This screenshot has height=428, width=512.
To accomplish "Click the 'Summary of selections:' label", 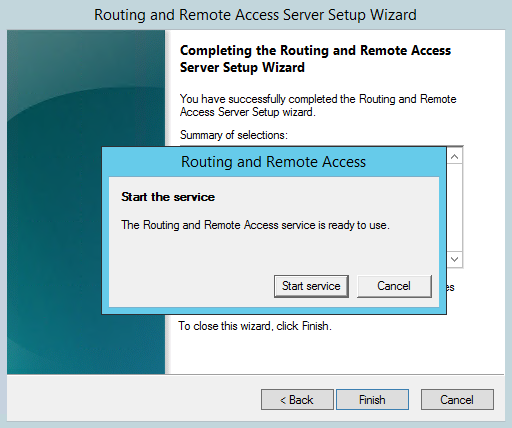I will (x=234, y=135).
